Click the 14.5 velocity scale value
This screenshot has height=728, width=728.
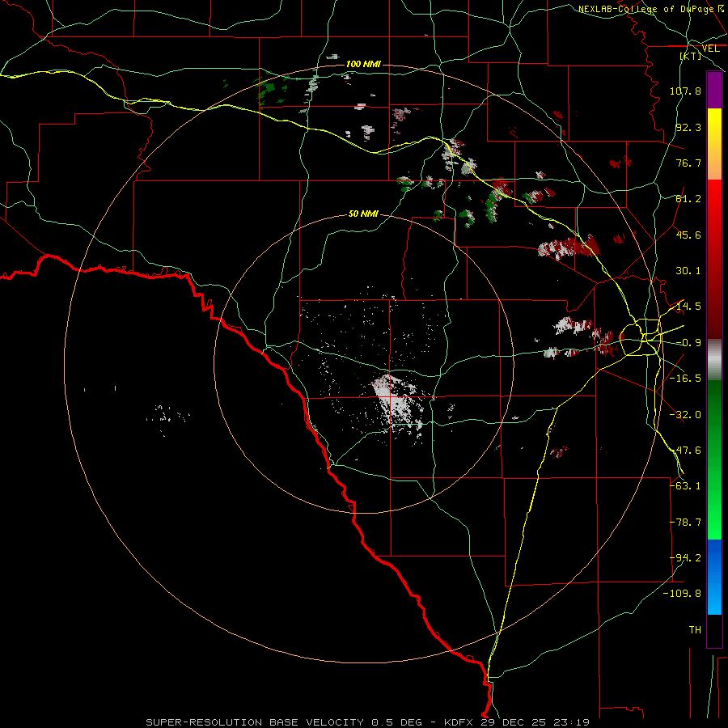688,307
